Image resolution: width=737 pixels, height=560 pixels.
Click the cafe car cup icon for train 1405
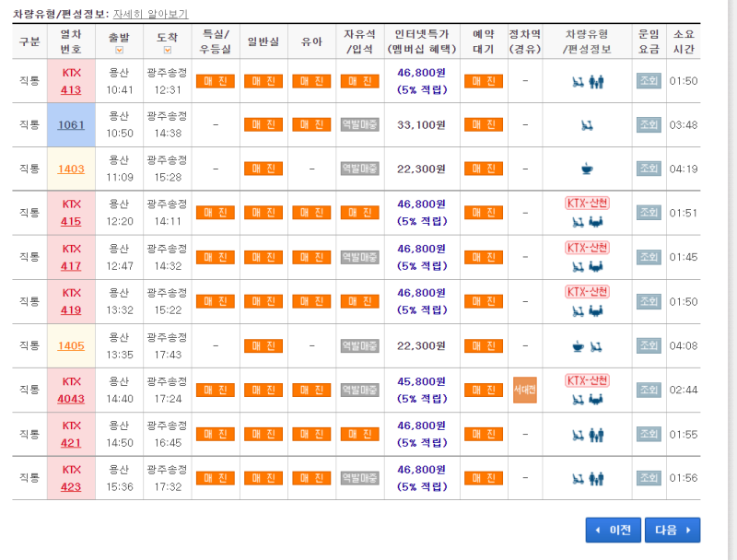tap(579, 346)
